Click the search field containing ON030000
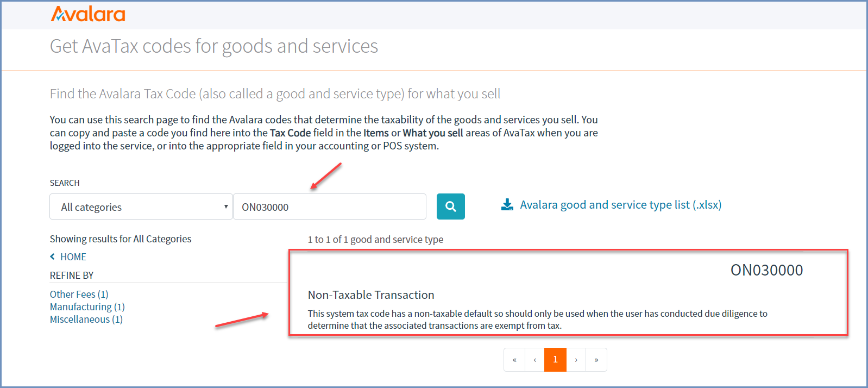Screen dimensions: 868x388 [330, 206]
